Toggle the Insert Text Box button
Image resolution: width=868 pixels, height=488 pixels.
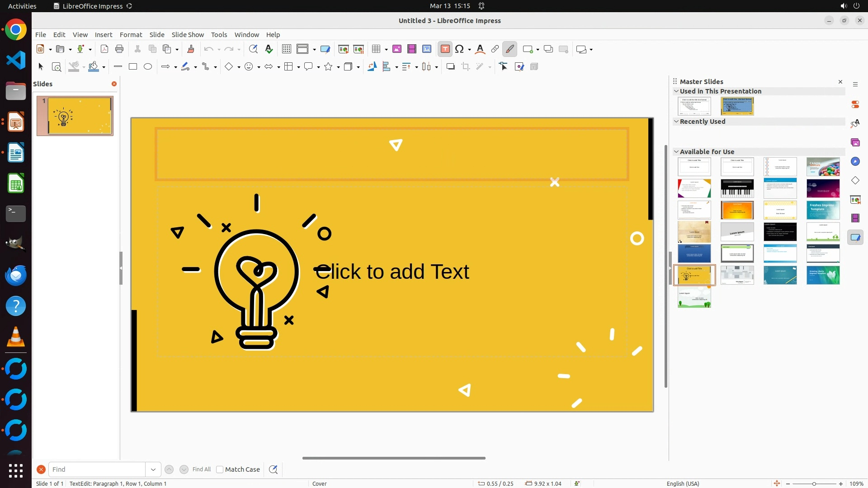click(x=445, y=49)
